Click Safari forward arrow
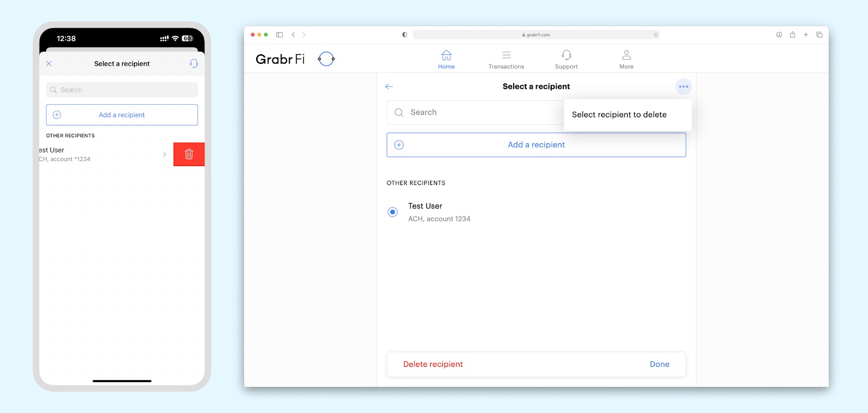Viewport: 868px width, 413px height. (304, 35)
